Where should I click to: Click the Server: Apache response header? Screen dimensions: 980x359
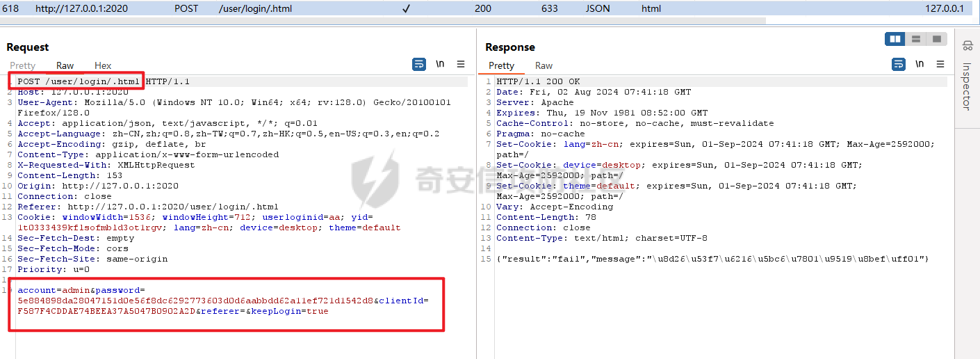point(535,102)
